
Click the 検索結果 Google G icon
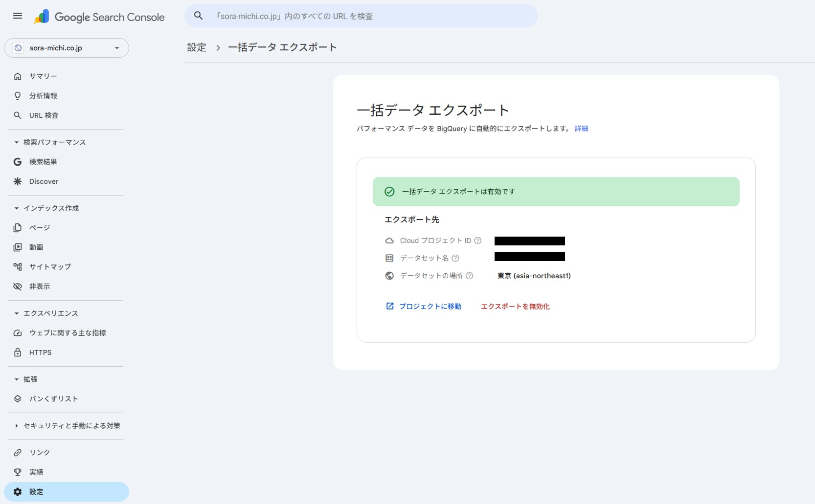pos(18,162)
